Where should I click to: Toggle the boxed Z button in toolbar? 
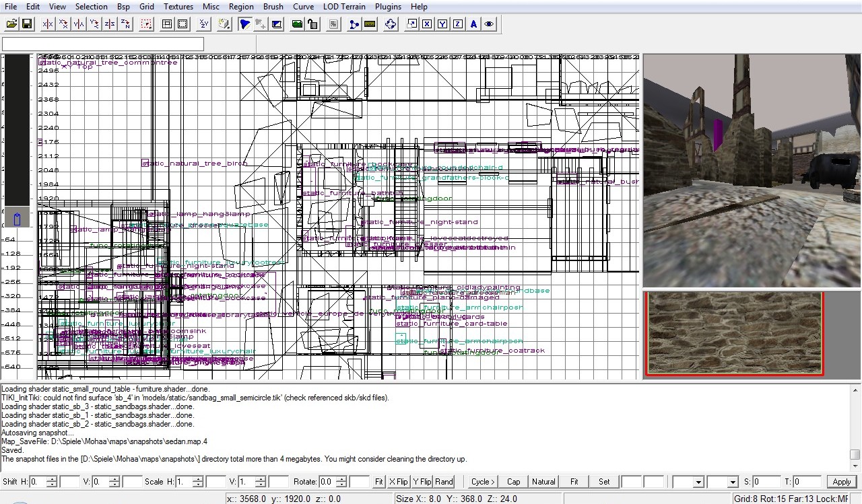click(x=458, y=24)
